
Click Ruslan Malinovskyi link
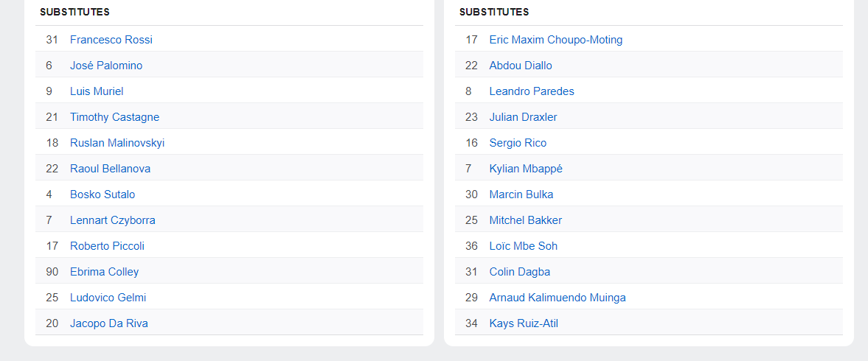[117, 143]
